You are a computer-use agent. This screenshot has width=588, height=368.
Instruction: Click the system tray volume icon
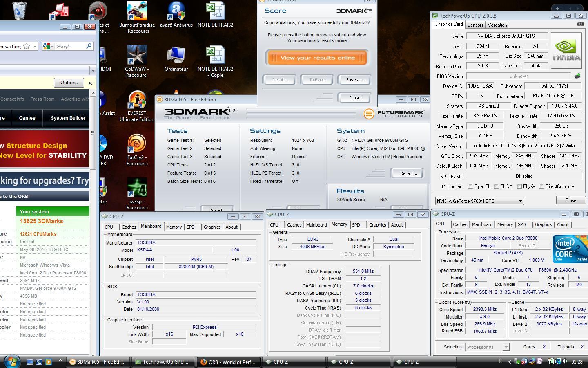point(565,361)
